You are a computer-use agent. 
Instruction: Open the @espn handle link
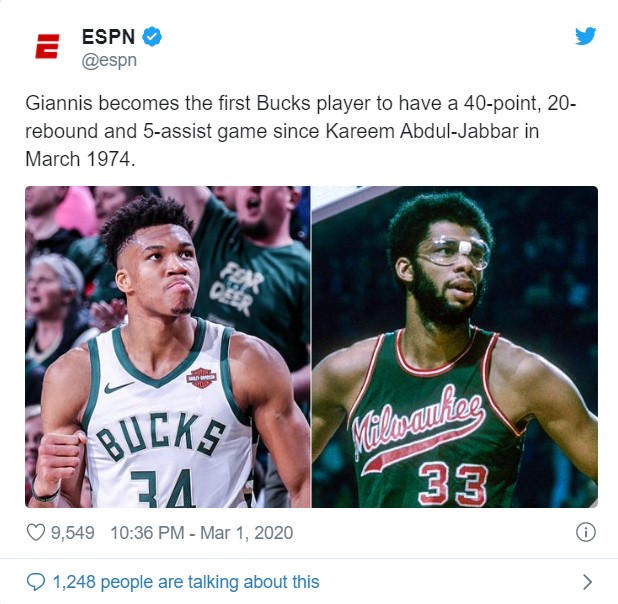point(109,61)
